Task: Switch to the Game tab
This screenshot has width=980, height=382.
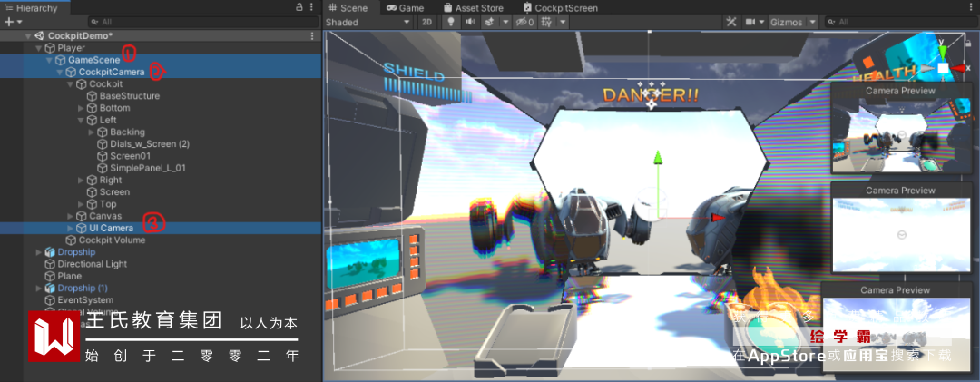Action: (405, 8)
